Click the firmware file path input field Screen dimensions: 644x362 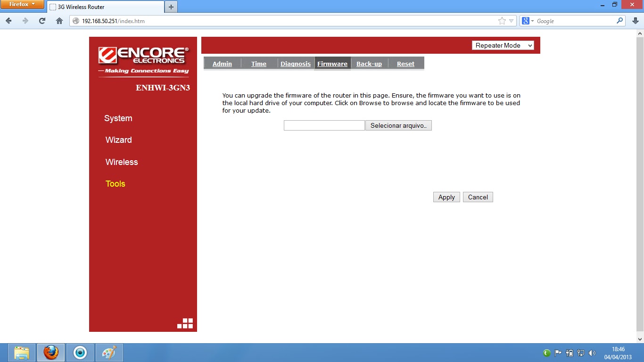pyautogui.click(x=324, y=125)
